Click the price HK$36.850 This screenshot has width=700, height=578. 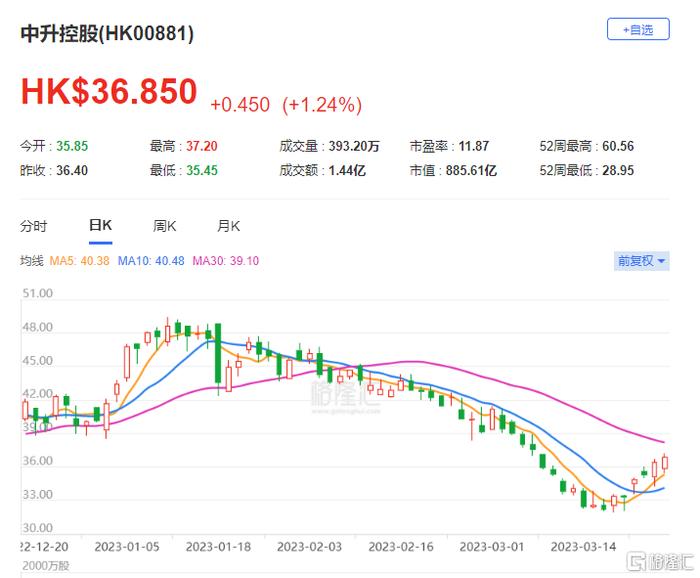click(109, 91)
